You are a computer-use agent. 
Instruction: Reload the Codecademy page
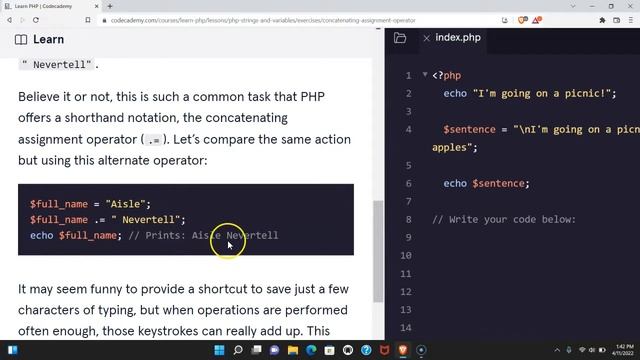(x=36, y=20)
